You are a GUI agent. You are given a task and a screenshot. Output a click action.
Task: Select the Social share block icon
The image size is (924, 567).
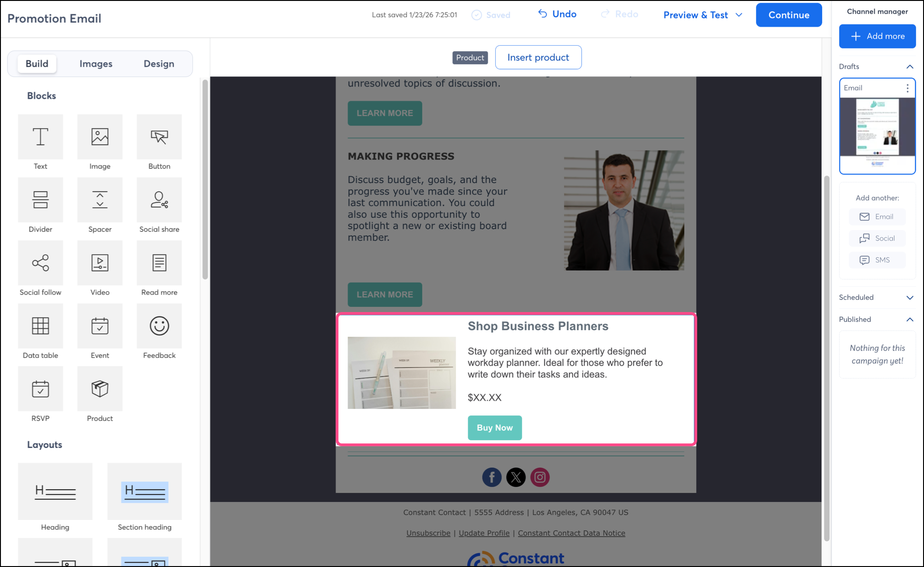tap(159, 200)
